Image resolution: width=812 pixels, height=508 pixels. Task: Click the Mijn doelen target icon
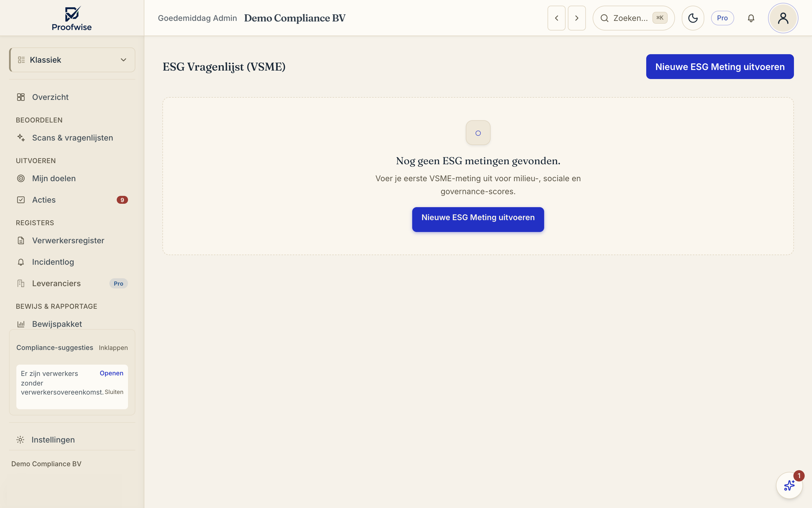pyautogui.click(x=21, y=178)
